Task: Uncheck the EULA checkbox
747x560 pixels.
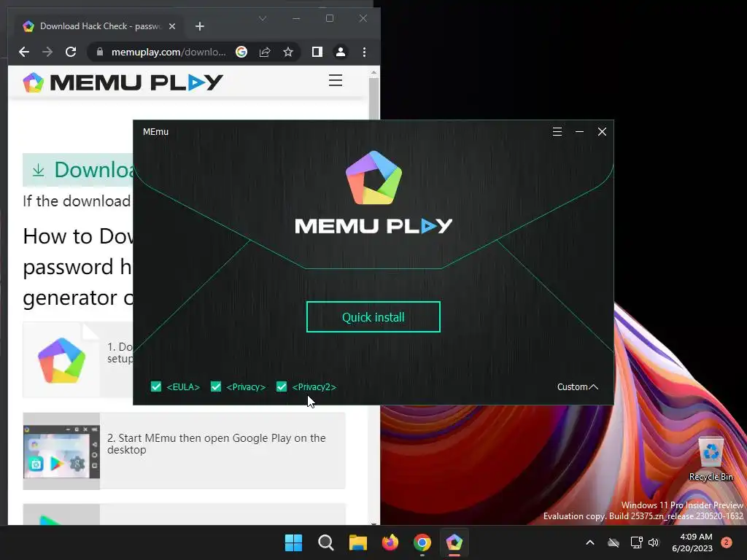Action: click(x=156, y=386)
